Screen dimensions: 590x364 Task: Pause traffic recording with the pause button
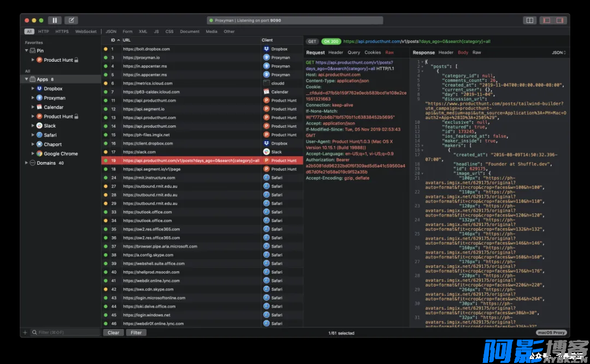pyautogui.click(x=55, y=20)
